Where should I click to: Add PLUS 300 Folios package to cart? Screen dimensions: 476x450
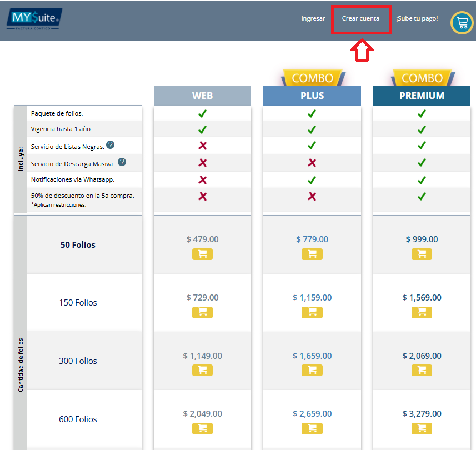point(312,370)
